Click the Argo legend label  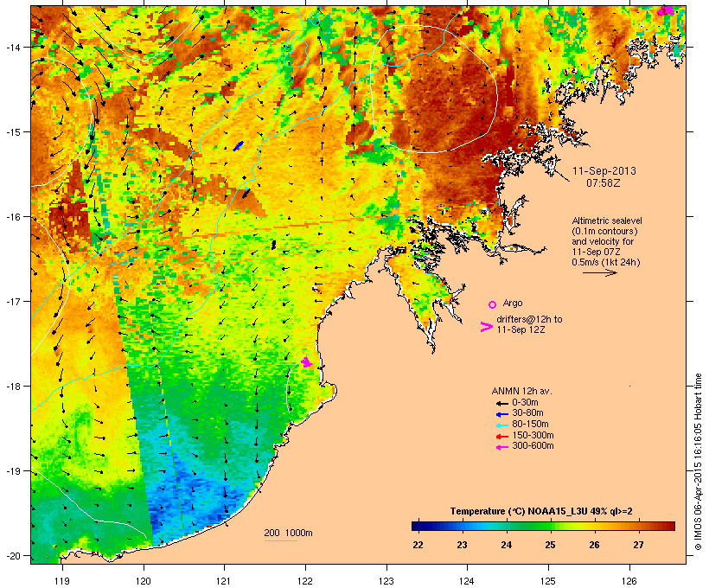(513, 303)
